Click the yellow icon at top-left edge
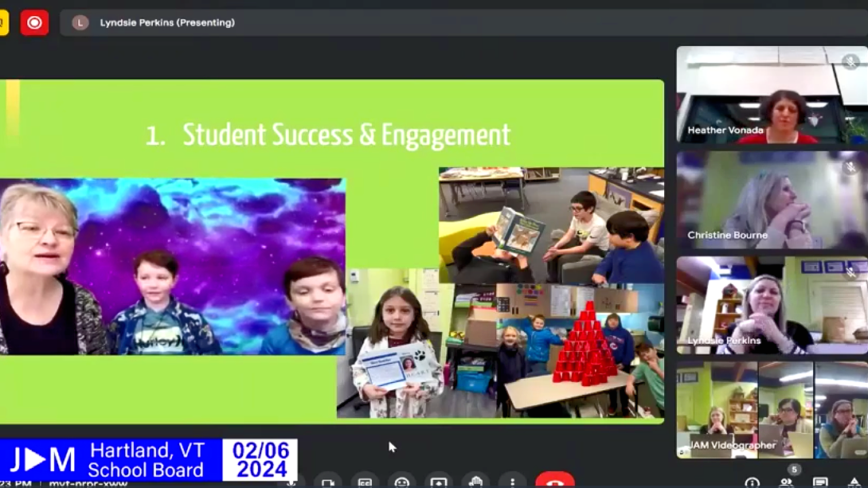Viewport: 868px width, 488px height. pos(3,23)
